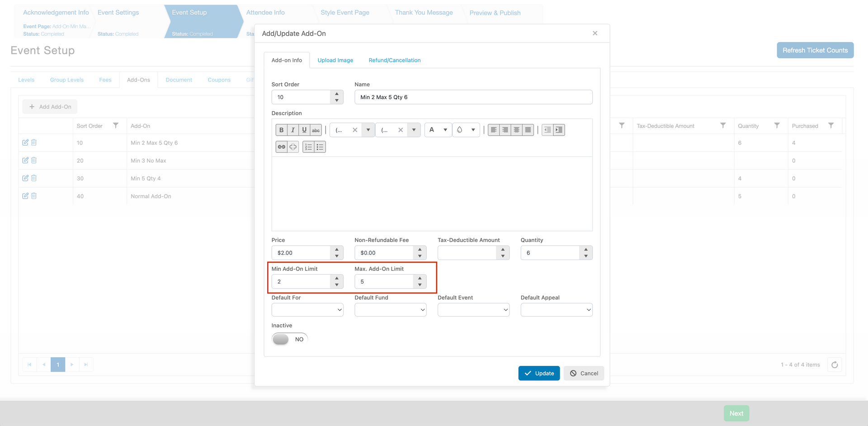The image size is (868, 426).
Task: Click the Next button
Action: (x=736, y=413)
